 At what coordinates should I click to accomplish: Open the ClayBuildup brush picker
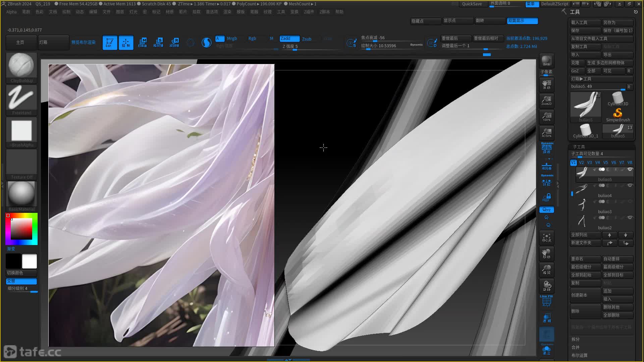(21, 68)
